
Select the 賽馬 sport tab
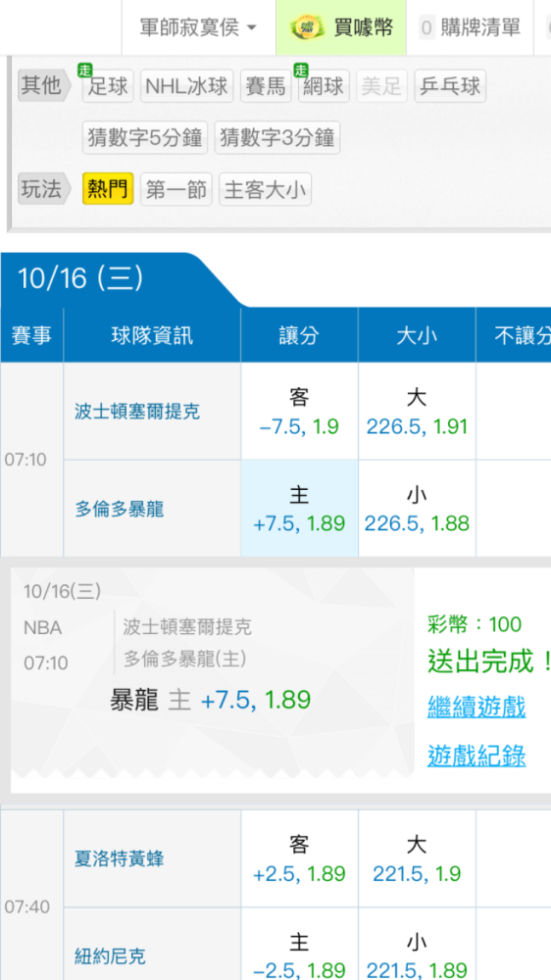265,86
